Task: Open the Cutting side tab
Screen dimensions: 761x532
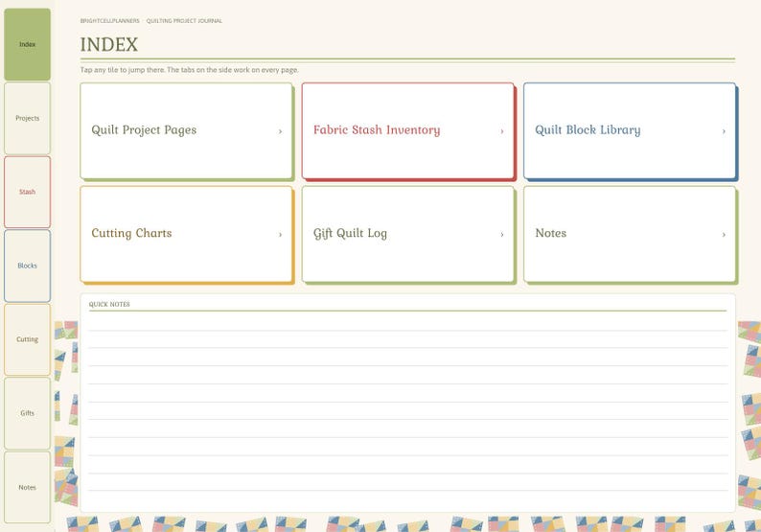Action: (x=27, y=339)
